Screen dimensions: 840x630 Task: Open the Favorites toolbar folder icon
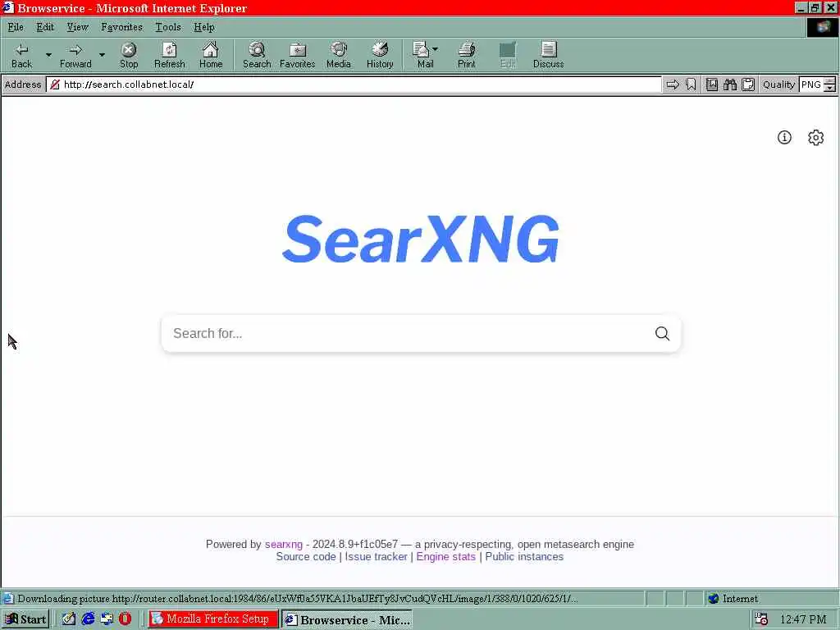click(297, 55)
